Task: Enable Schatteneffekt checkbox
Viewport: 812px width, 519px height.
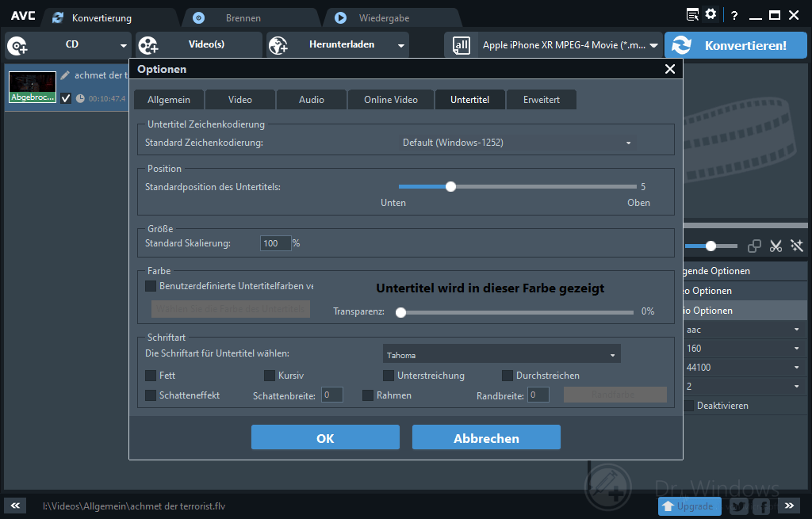Action: click(151, 395)
